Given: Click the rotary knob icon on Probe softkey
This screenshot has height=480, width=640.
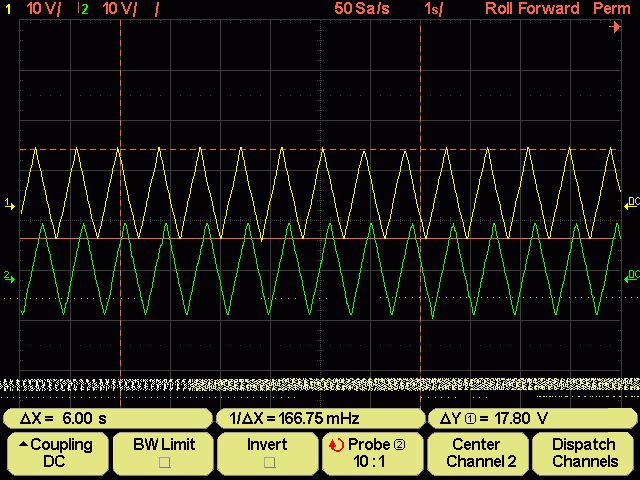Looking at the screenshot, I should pos(337,445).
